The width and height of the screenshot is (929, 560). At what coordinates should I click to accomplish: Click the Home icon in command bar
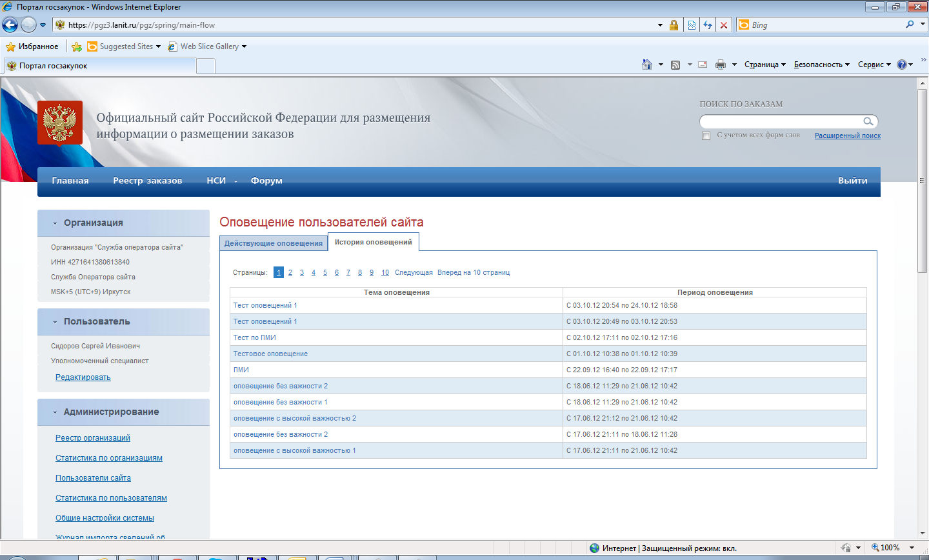click(647, 65)
